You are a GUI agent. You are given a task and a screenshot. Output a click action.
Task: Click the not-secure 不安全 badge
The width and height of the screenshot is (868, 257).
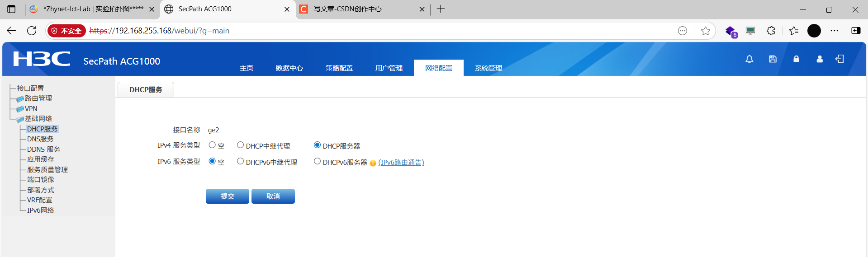(66, 31)
